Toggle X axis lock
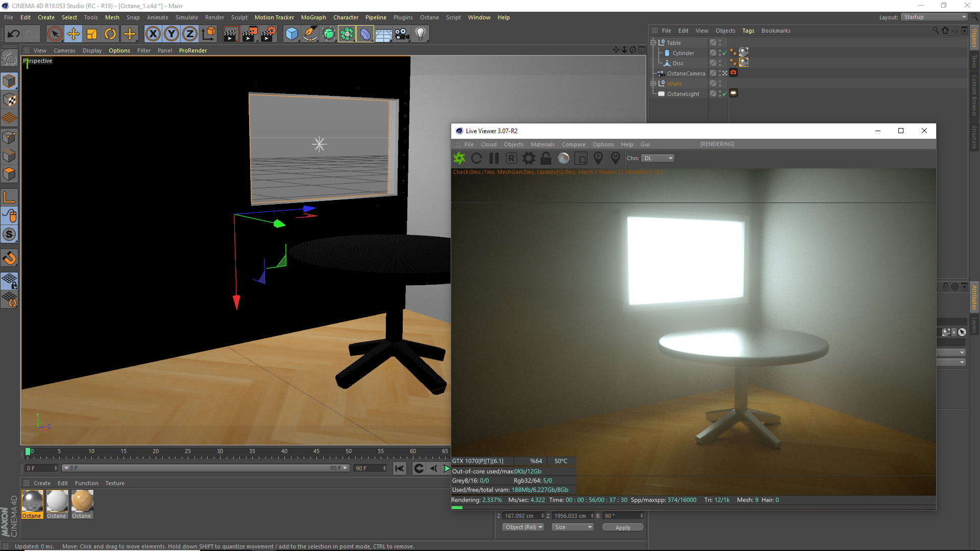The width and height of the screenshot is (980, 551). 153,34
